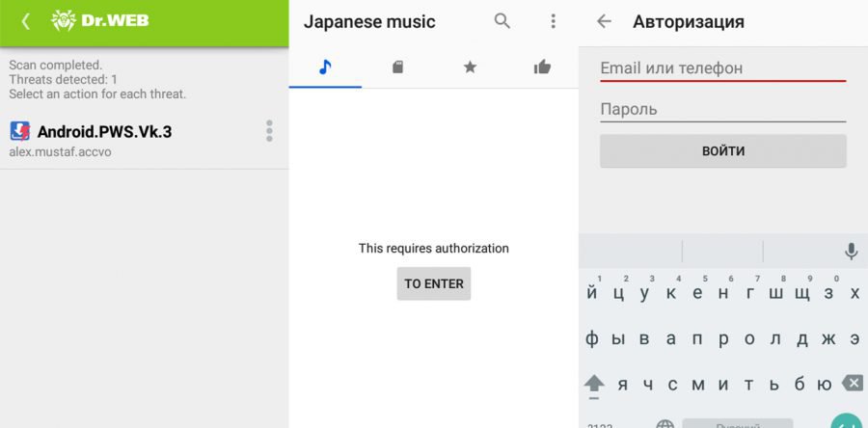The width and height of the screenshot is (868, 428).
Task: Select the Android.PWS.Vk.3 threat entry
Action: pos(144,138)
